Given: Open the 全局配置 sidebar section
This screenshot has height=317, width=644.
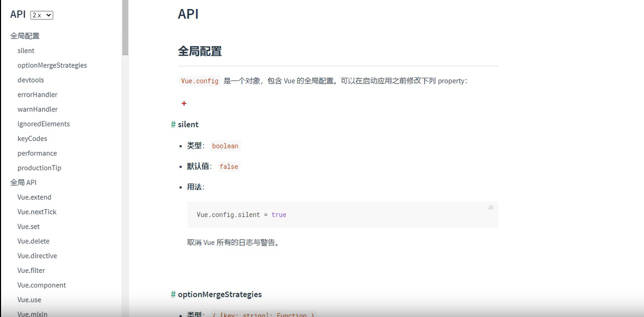Looking at the screenshot, I should coord(25,36).
